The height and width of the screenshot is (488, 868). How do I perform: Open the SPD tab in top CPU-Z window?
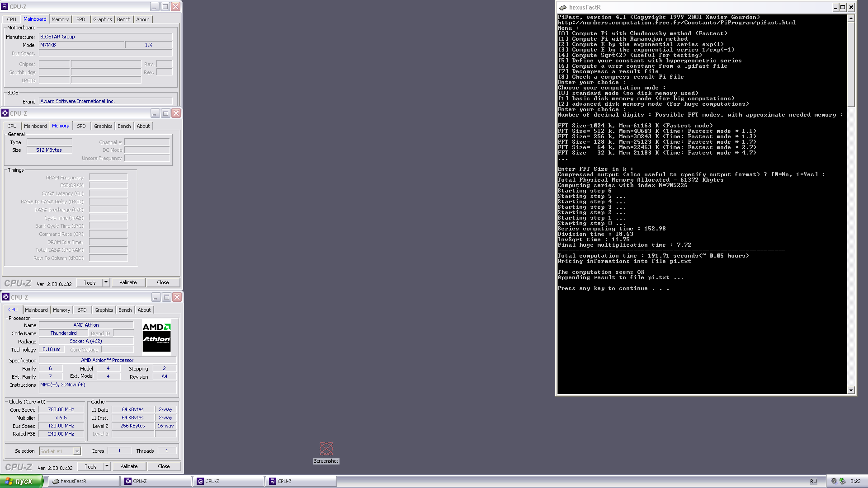[x=81, y=19]
